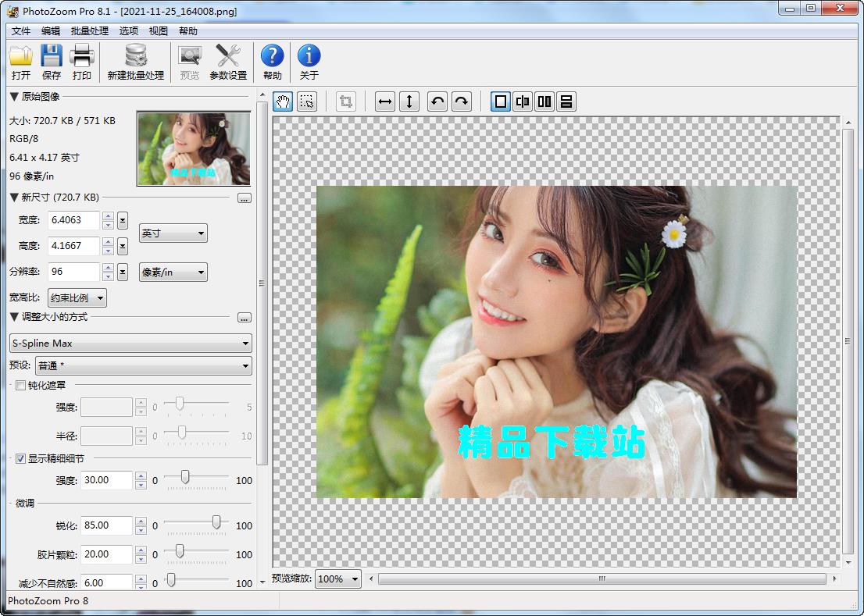
Task: Click the left panel vertical scrollbar
Action: [x=262, y=283]
